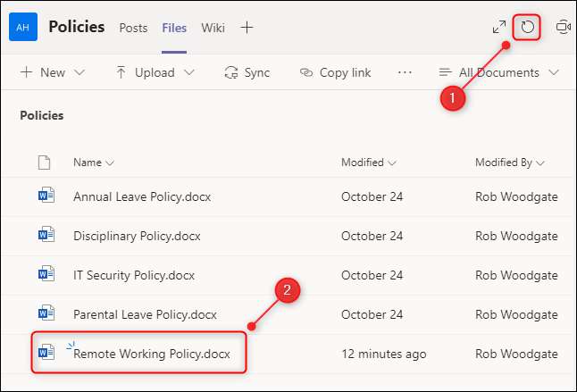Open the more options ellipsis menu
Viewport: 577px width, 392px height.
pyautogui.click(x=405, y=72)
